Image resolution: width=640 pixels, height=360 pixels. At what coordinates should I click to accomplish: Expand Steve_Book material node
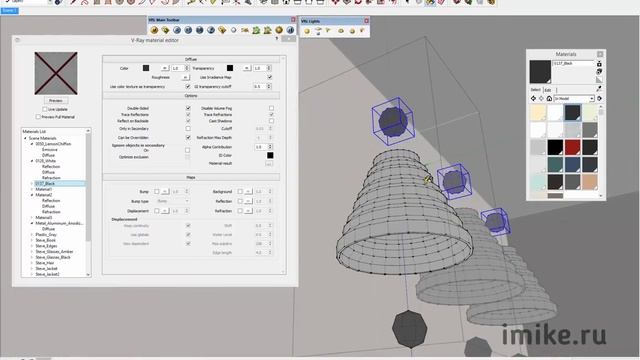click(x=32, y=240)
